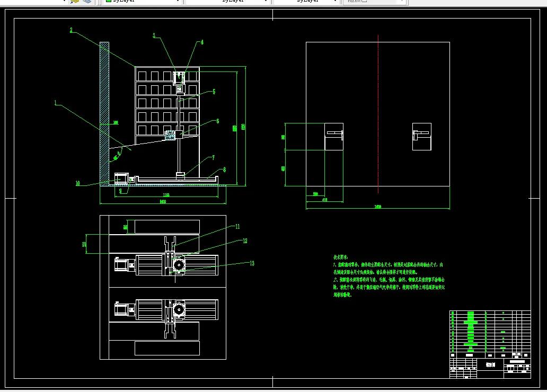Screen dimensions: 547x392
Task: Select the 1600 dimension under the right view
Action: coord(378,207)
